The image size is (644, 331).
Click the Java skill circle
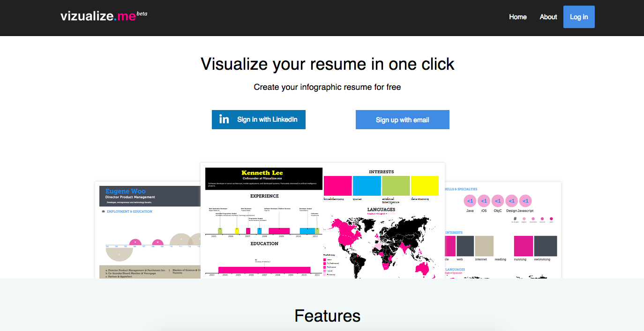pyautogui.click(x=470, y=201)
